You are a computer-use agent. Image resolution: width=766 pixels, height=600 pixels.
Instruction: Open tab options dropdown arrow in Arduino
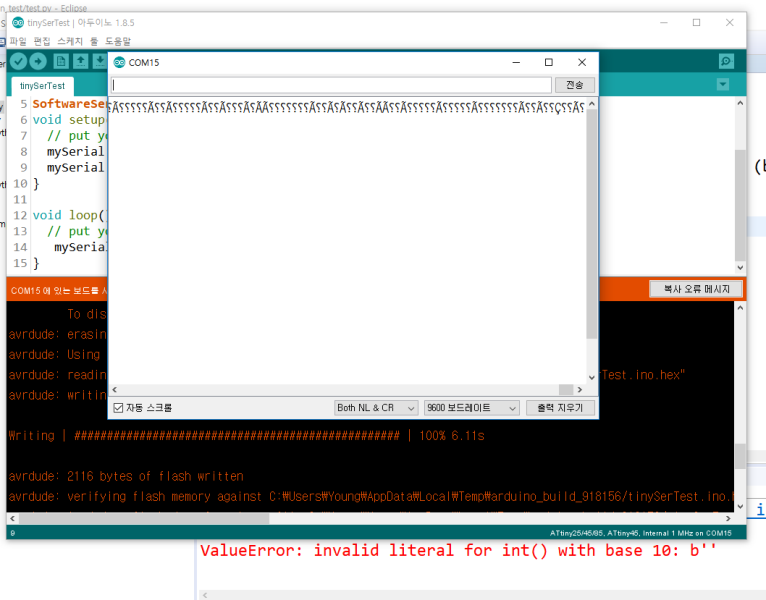pyautogui.click(x=723, y=85)
